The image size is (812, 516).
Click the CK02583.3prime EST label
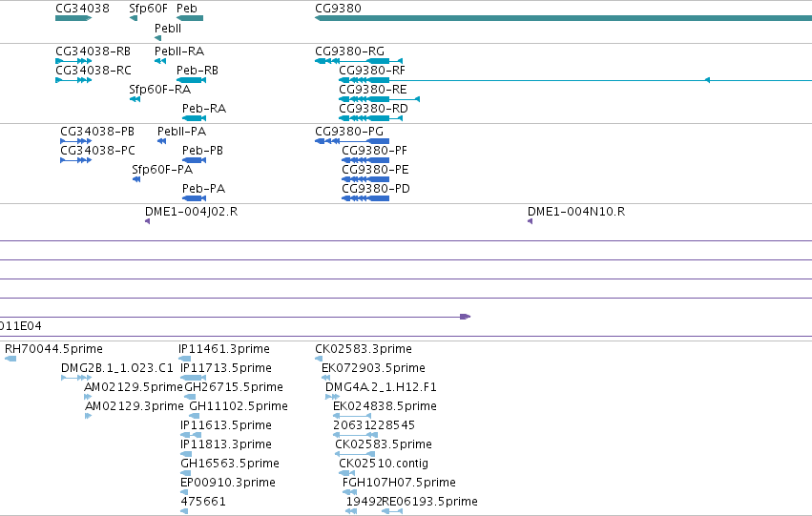tap(363, 349)
